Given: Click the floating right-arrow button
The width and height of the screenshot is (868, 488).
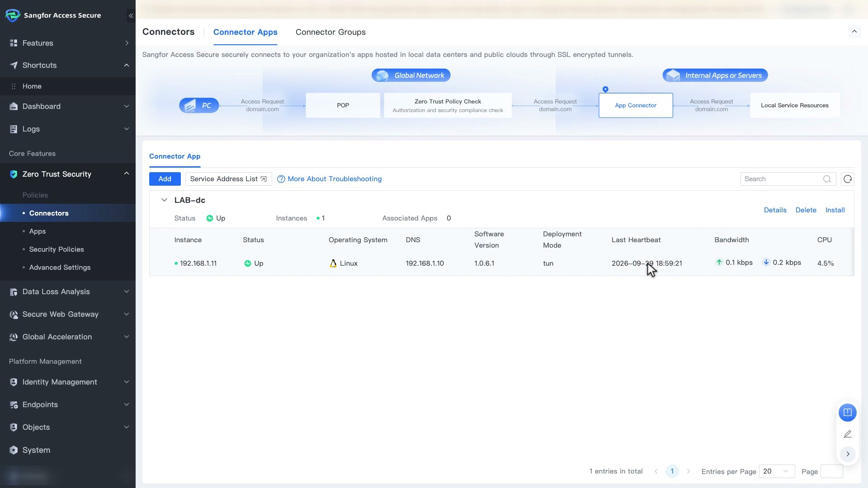Looking at the screenshot, I should [x=848, y=454].
